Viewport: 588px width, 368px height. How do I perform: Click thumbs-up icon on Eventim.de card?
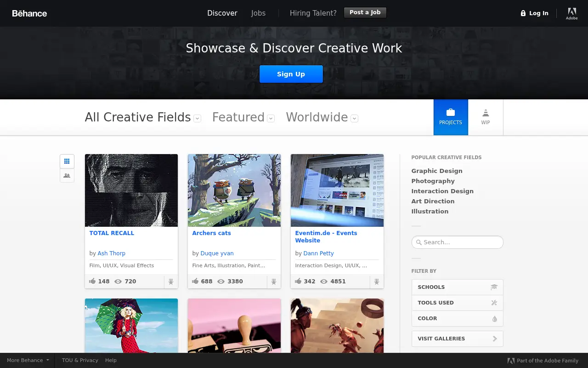coord(298,281)
